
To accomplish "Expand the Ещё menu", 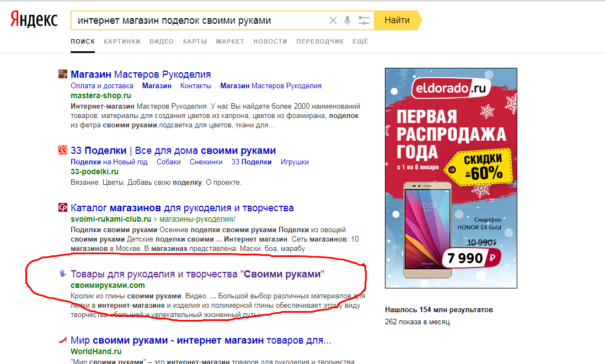I will (360, 41).
